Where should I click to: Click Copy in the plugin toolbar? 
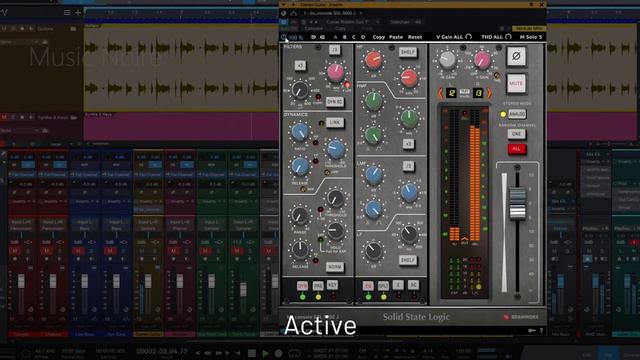click(x=378, y=37)
